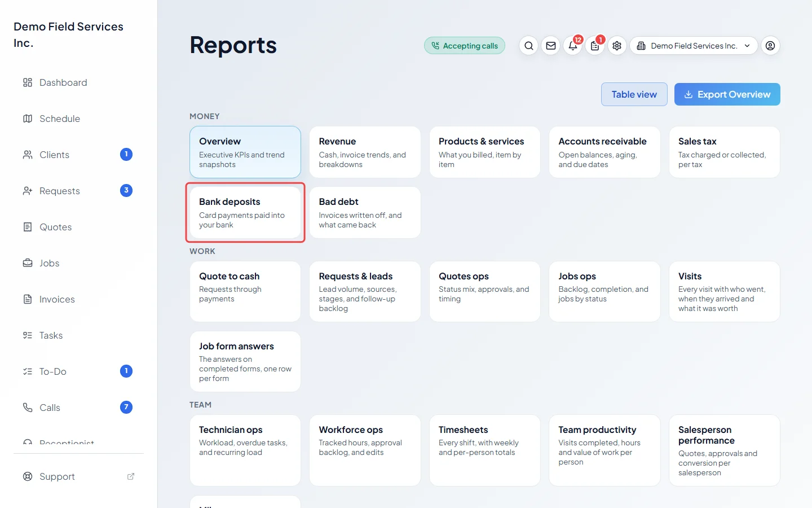Switch to Table view
The width and height of the screenshot is (812, 508).
click(x=634, y=94)
